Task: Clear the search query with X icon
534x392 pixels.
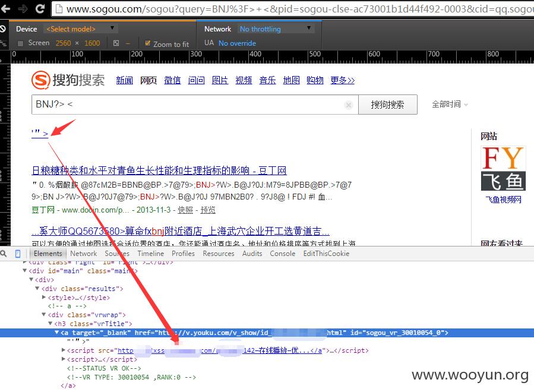Action: coord(349,105)
